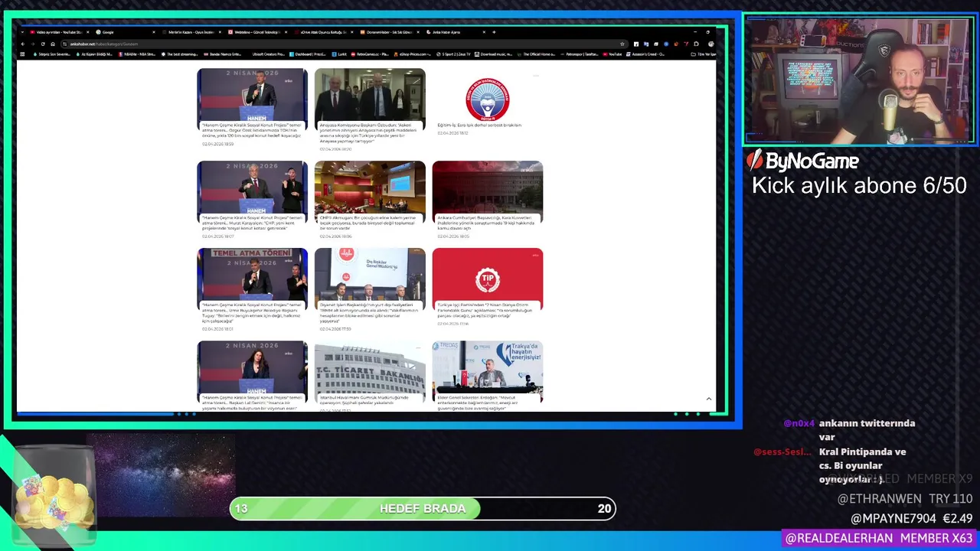This screenshot has height=551, width=980.
Task: Open Türkiye İşçi Partisi headline text
Action: [x=487, y=309]
